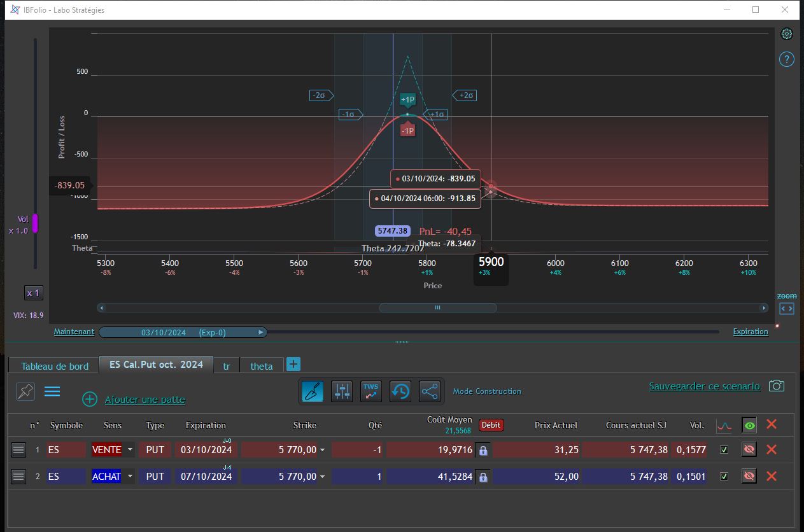Click Sauvegarder ce scenario link
Viewport: 804px width, 532px height.
coord(704,386)
